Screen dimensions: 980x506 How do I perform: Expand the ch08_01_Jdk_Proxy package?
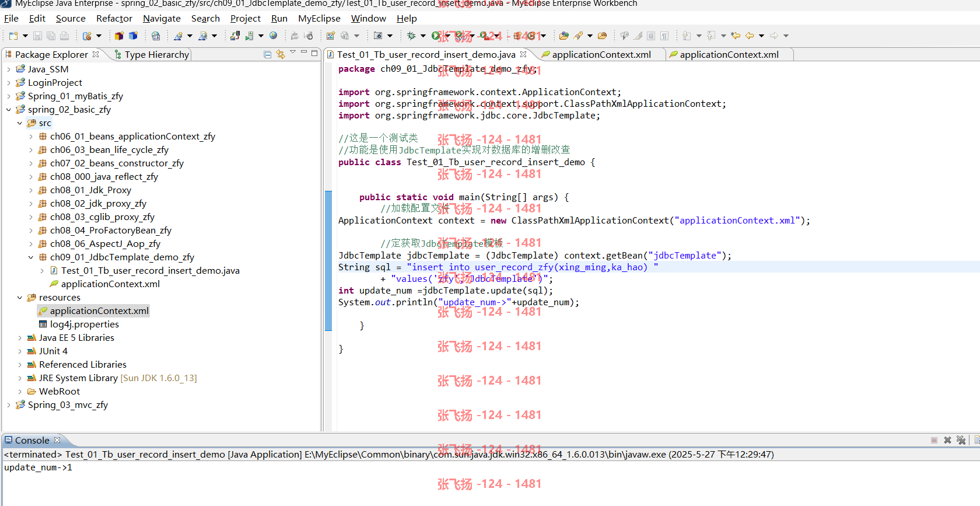30,190
